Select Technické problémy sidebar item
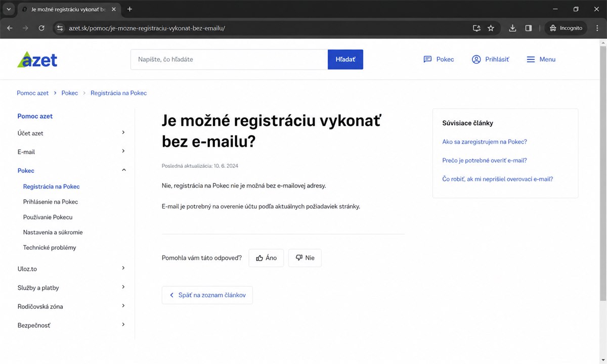Viewport: 607px width, 364px height. click(50, 247)
